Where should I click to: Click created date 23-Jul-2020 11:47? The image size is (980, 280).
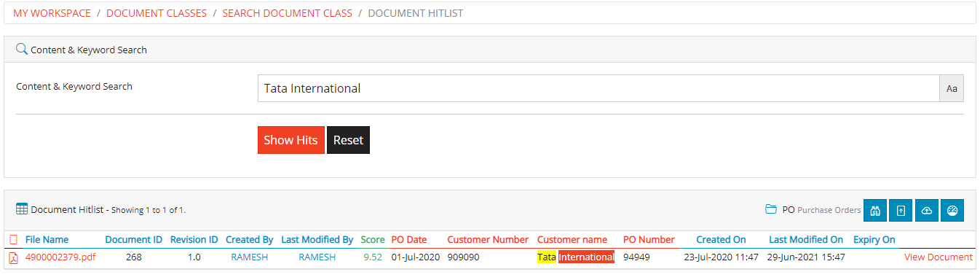click(x=721, y=257)
